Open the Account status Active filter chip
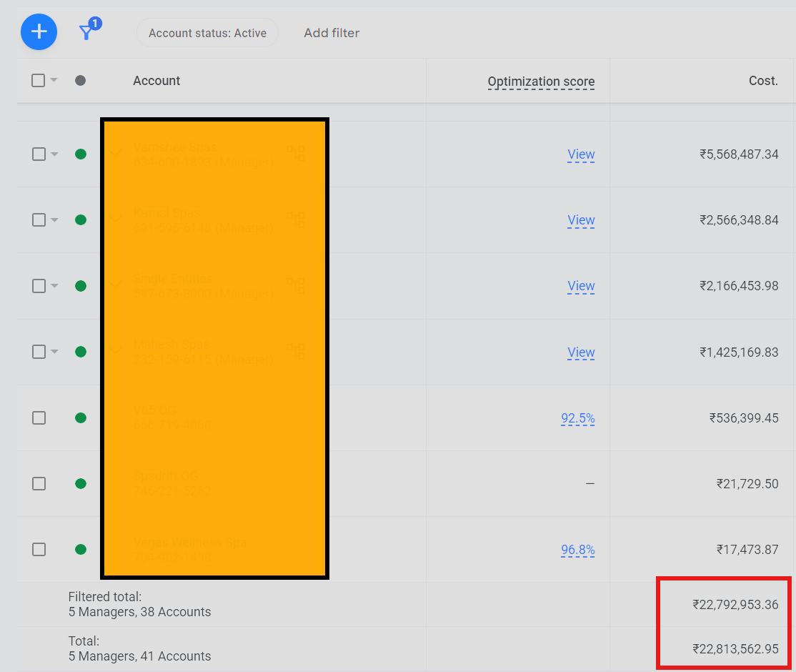This screenshot has width=796, height=672. [207, 32]
